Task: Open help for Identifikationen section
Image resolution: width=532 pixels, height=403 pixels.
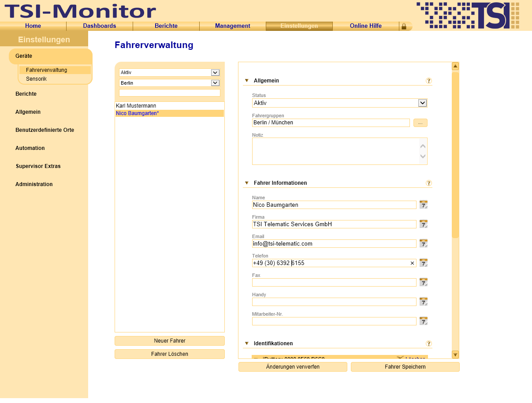Action: click(428, 343)
